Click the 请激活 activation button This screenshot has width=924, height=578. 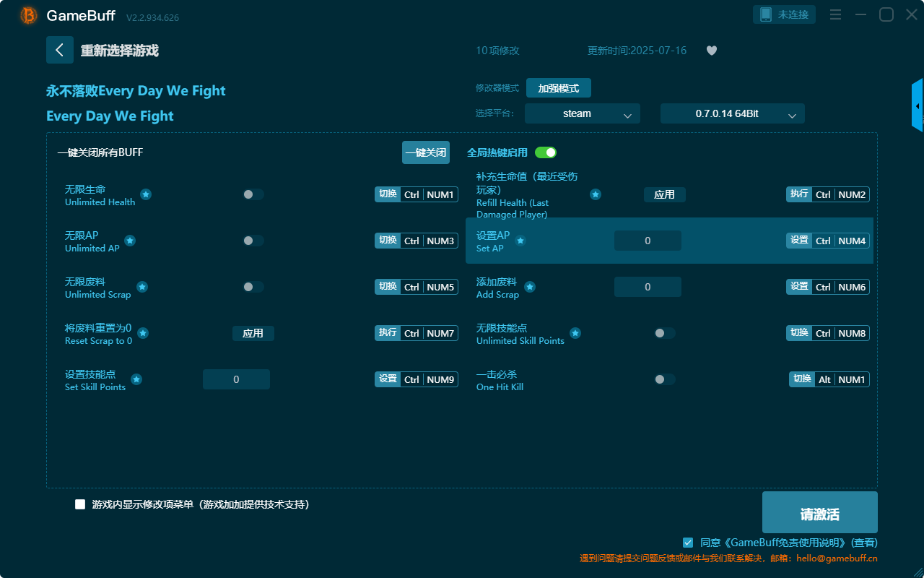click(820, 513)
